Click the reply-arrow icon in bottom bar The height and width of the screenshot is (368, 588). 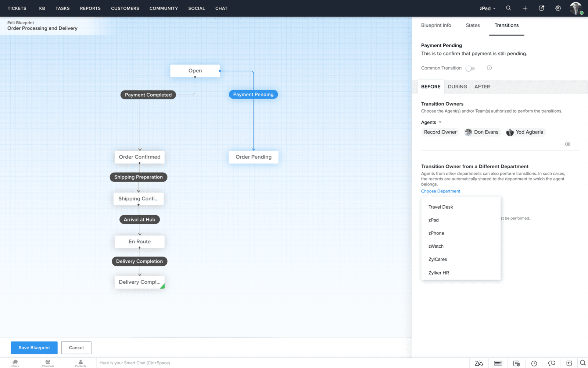click(x=569, y=363)
